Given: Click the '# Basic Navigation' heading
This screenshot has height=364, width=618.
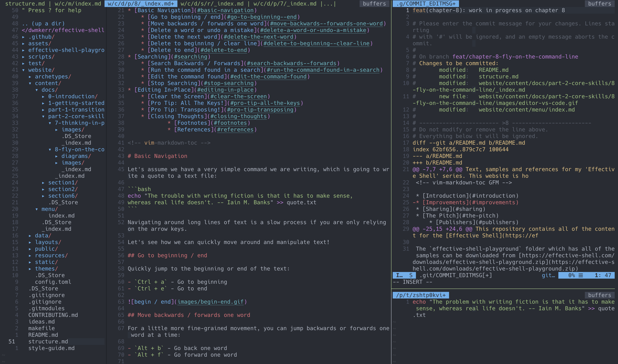Looking at the screenshot, I should click(x=157, y=156).
